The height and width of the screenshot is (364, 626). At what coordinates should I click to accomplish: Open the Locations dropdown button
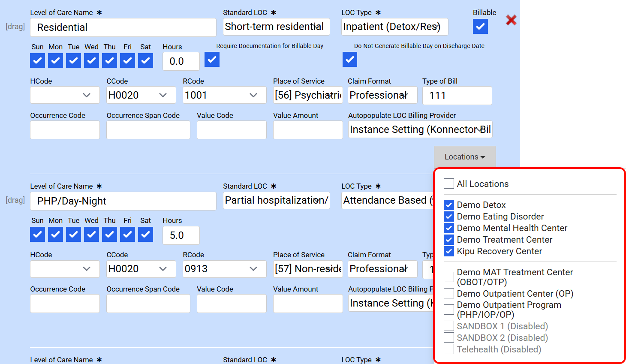(464, 157)
